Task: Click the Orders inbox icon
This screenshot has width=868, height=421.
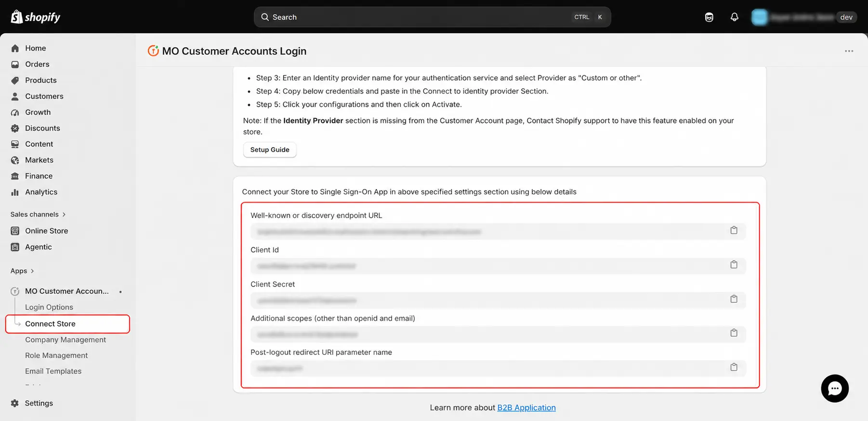Action: tap(15, 64)
